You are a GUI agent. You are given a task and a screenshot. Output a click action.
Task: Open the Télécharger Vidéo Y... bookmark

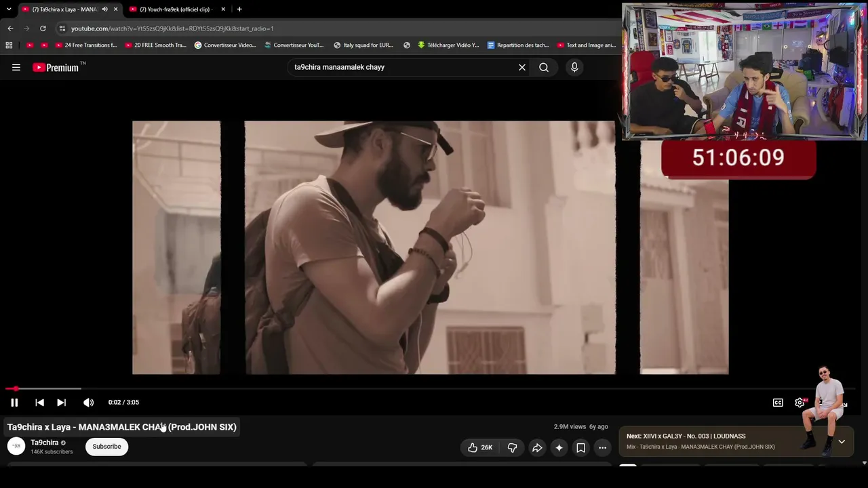(448, 45)
